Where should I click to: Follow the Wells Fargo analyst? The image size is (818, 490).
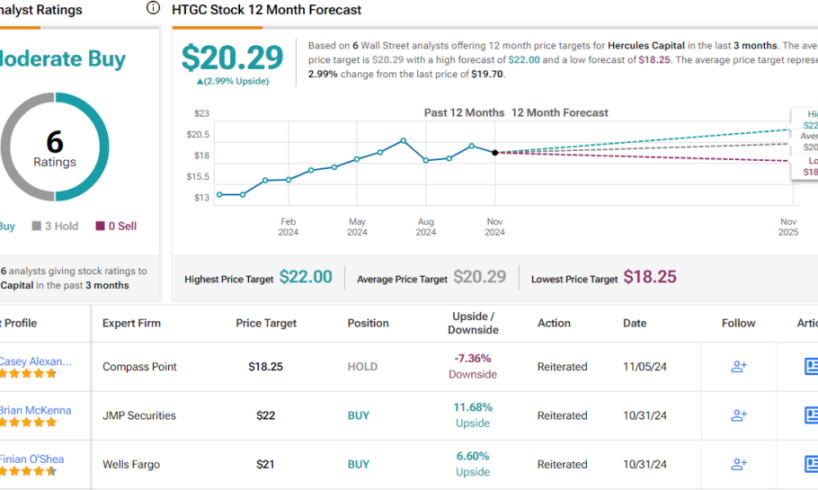739,465
